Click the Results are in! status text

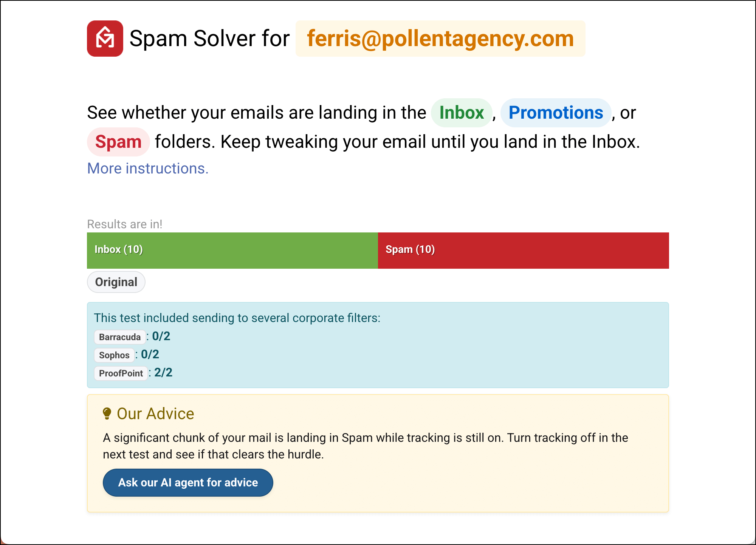coord(125,224)
